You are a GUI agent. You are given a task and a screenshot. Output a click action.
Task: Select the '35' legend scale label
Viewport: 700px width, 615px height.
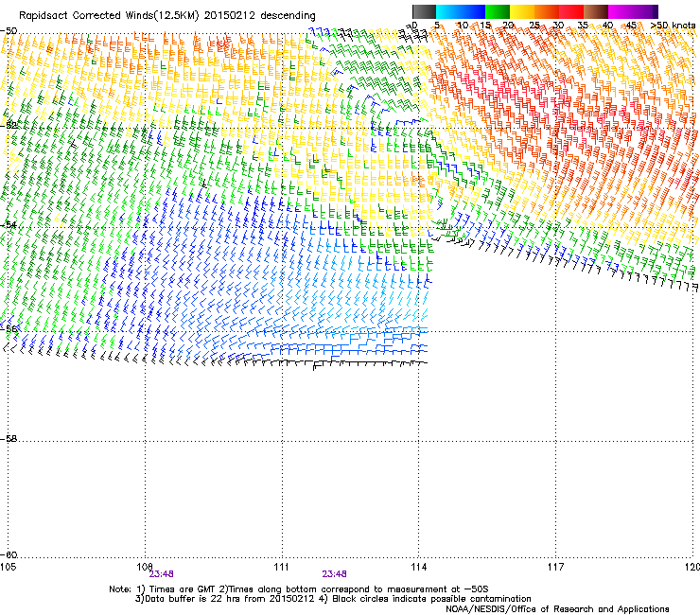(x=583, y=26)
